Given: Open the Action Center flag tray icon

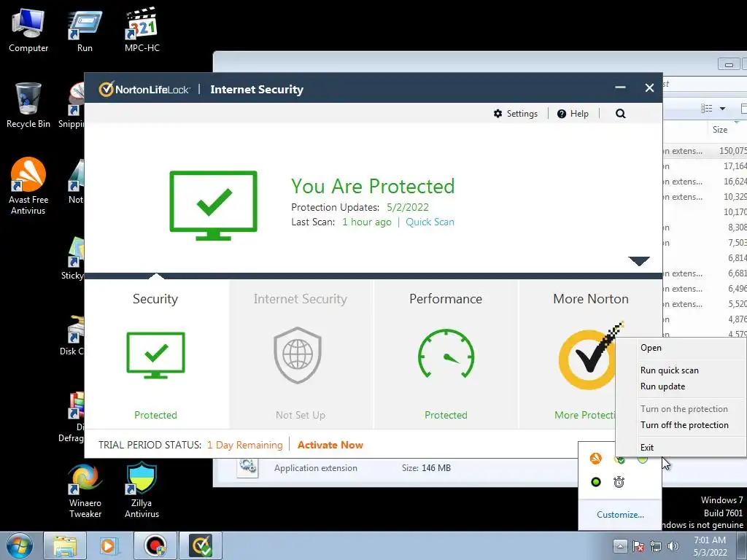Looking at the screenshot, I should (x=638, y=546).
